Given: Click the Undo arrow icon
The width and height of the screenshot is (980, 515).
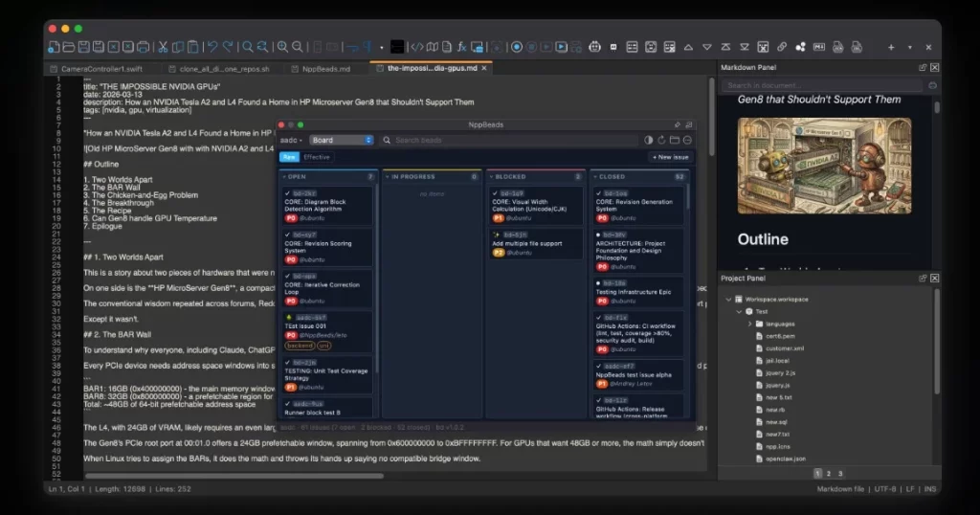Looking at the screenshot, I should (x=212, y=47).
